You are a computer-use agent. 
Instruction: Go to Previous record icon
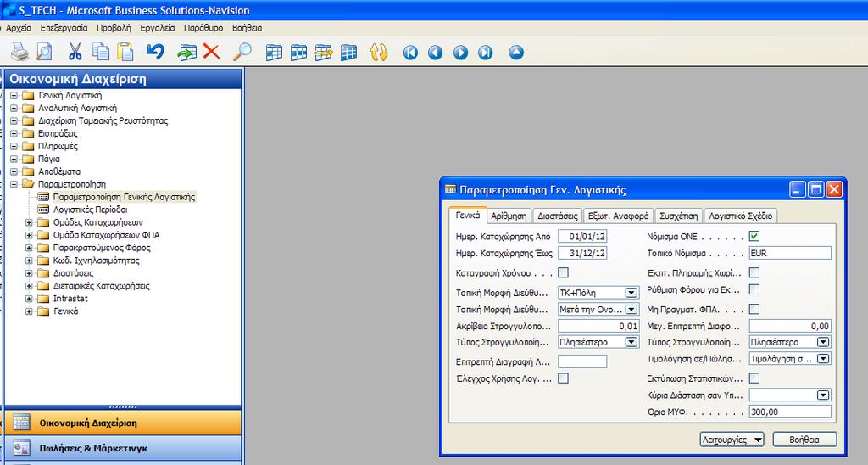[436, 53]
